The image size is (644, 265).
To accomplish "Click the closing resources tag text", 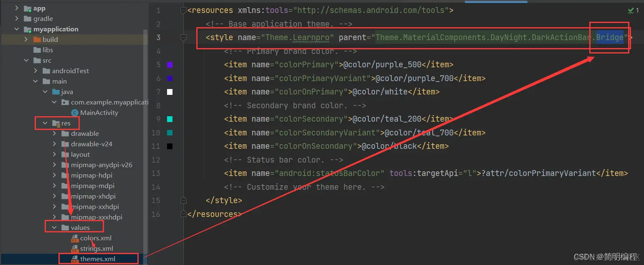I will pyautogui.click(x=215, y=214).
